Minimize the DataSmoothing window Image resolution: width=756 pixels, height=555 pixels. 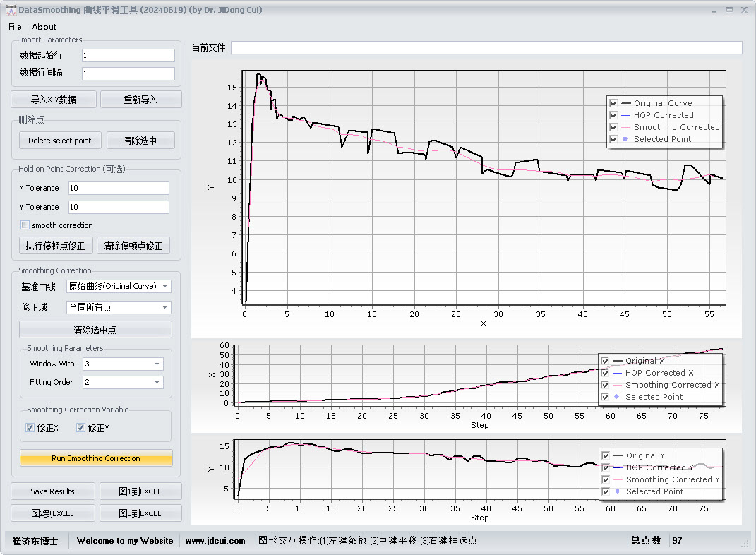point(714,10)
